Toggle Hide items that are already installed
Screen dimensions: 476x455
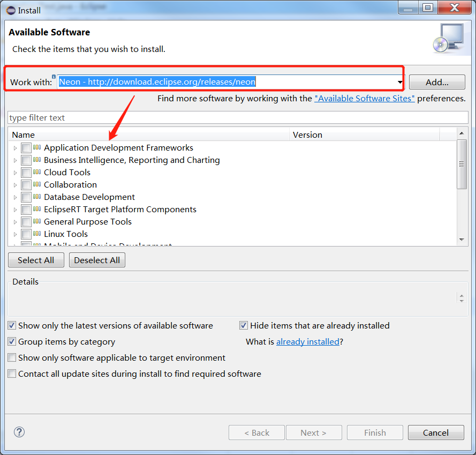pos(244,325)
